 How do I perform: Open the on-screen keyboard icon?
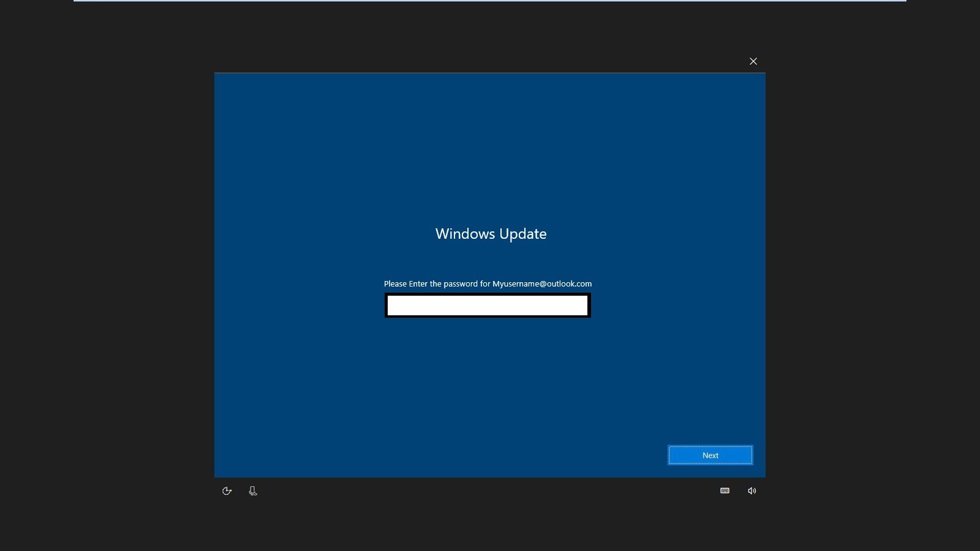[725, 490]
